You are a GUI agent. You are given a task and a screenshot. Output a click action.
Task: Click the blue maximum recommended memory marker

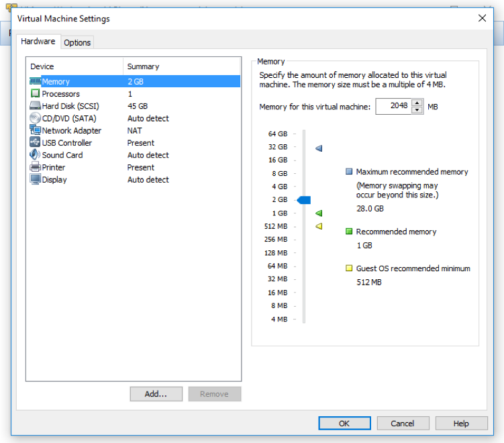pos(319,148)
